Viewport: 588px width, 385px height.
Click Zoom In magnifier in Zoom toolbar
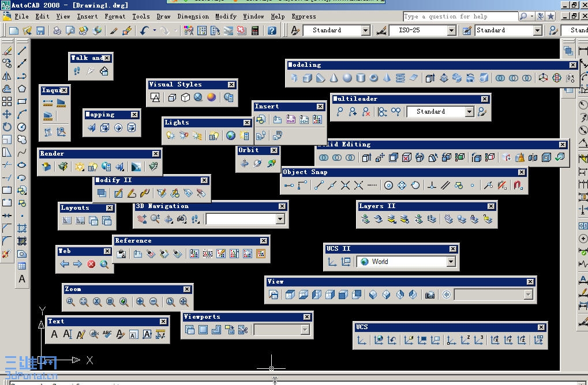click(x=140, y=301)
